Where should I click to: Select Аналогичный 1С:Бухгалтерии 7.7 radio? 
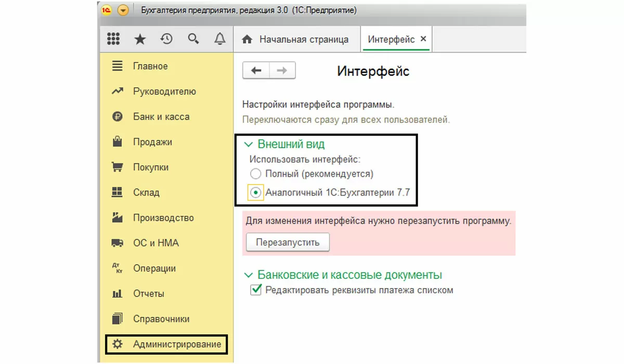[255, 192]
